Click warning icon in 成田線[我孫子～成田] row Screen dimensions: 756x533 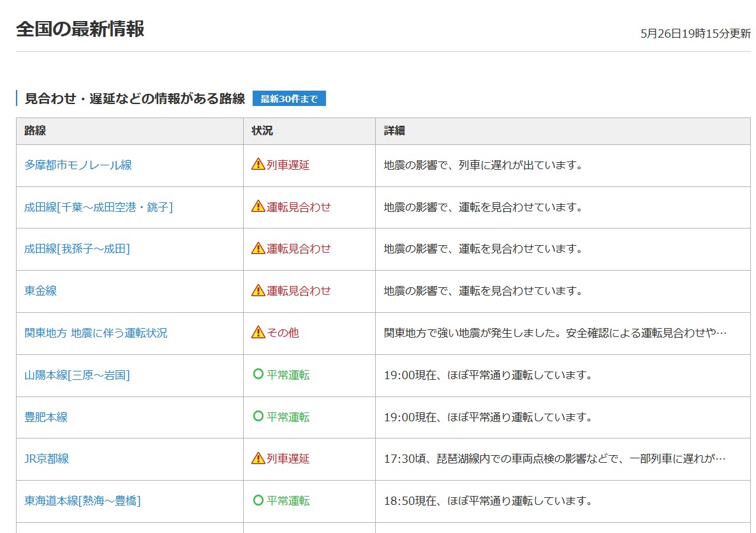click(258, 248)
